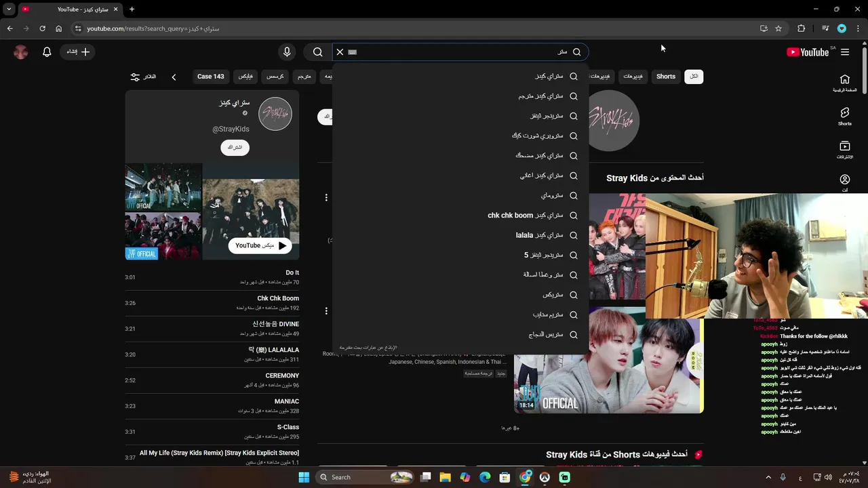This screenshot has width=868, height=488.
Task: Bookmark this page with the star icon
Action: pyautogui.click(x=778, y=28)
